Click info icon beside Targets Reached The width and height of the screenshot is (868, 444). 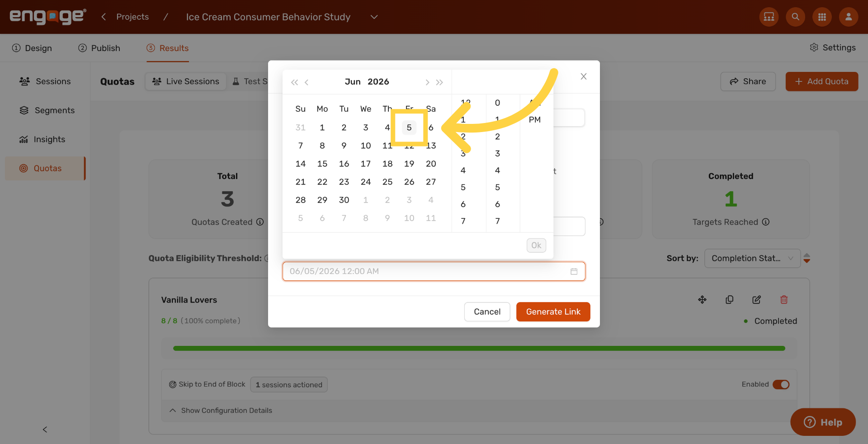[766, 222]
